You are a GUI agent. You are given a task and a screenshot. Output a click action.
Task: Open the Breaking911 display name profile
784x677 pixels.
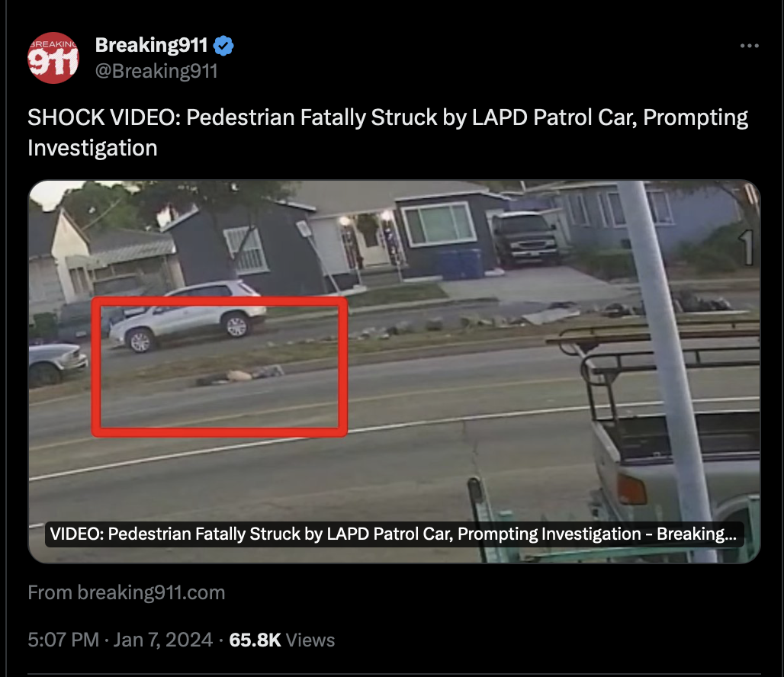[151, 45]
